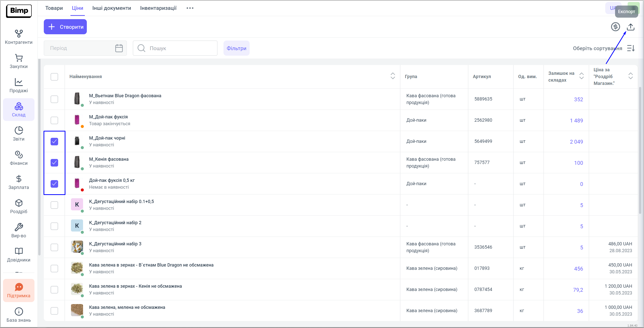The image size is (644, 328).
Task: Click the Export upload icon
Action: tap(630, 27)
